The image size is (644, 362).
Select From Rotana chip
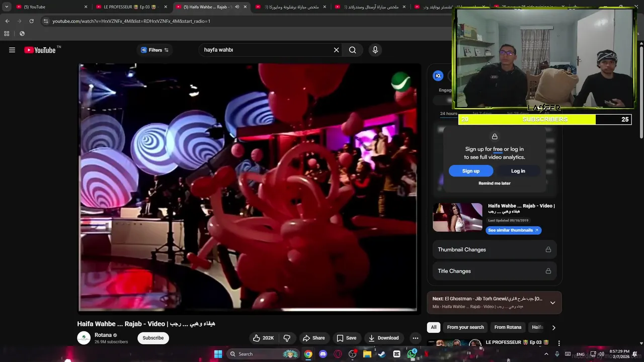point(508,327)
